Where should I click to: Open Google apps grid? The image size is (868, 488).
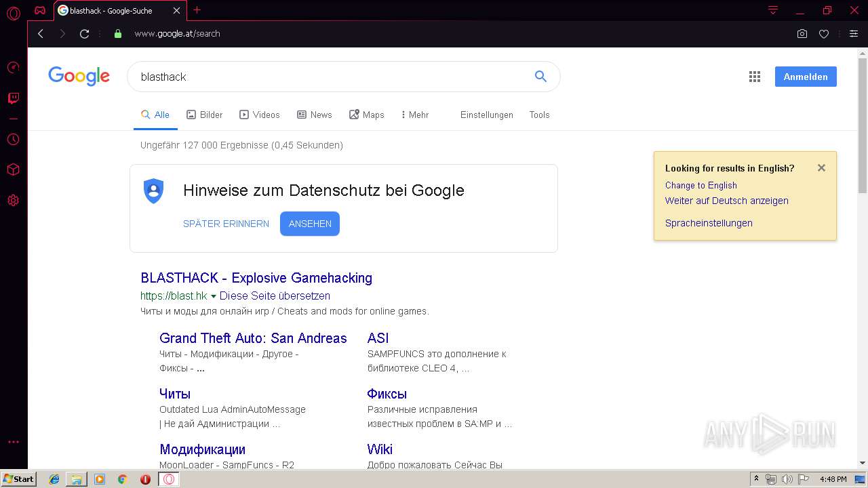tap(755, 77)
